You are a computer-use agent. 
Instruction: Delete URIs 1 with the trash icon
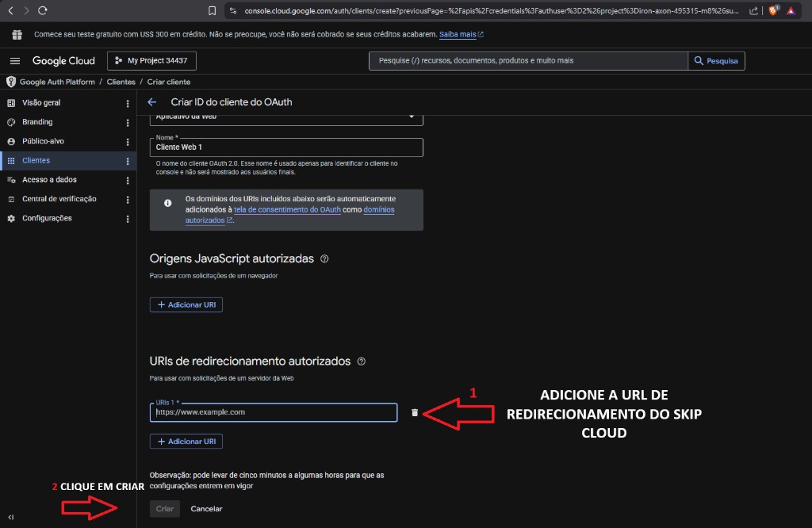tap(414, 412)
